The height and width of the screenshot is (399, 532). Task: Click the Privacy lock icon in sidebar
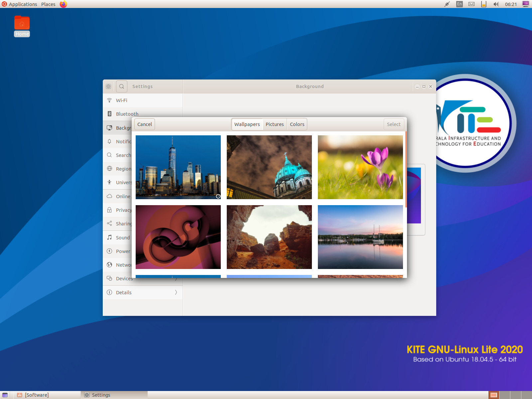109,210
